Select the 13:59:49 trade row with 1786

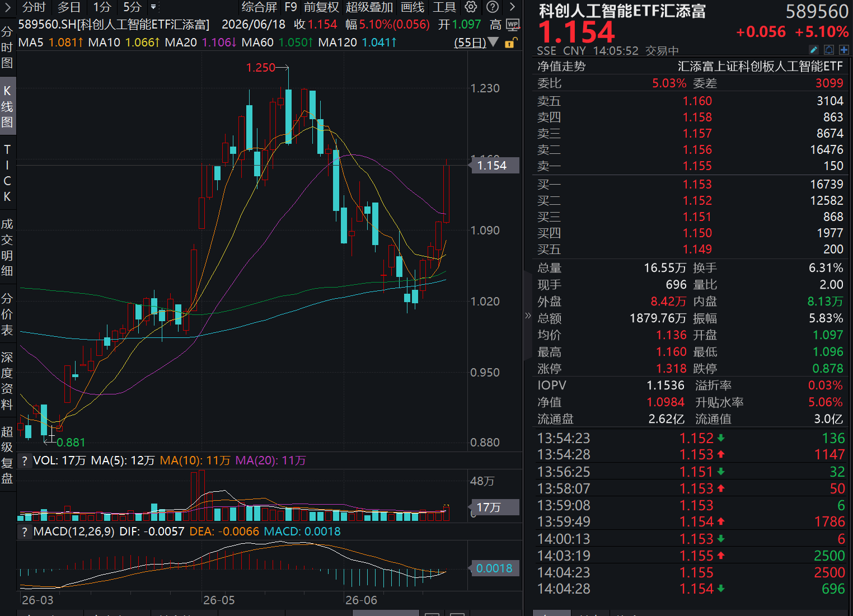click(690, 522)
